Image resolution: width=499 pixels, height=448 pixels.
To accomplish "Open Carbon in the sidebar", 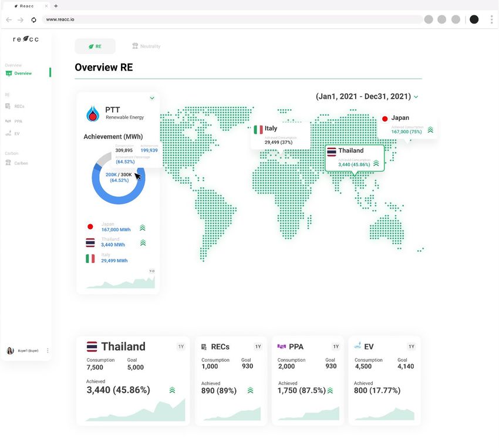I will 16,163.
